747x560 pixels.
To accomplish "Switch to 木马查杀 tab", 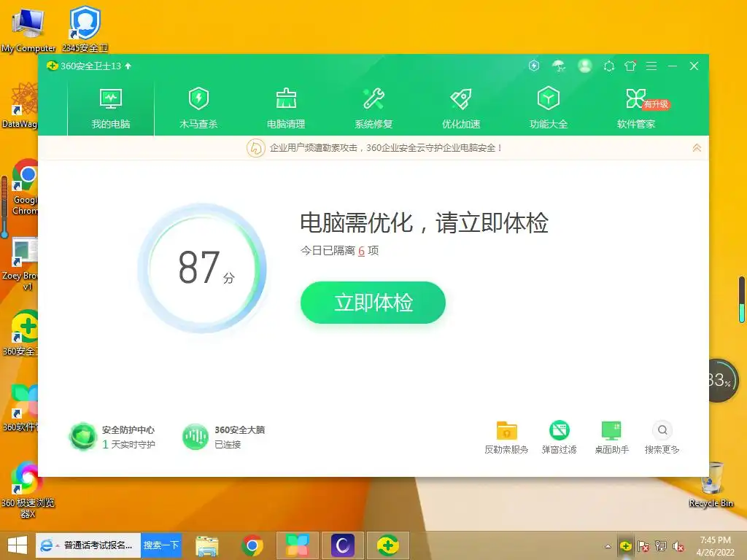I will [x=198, y=109].
